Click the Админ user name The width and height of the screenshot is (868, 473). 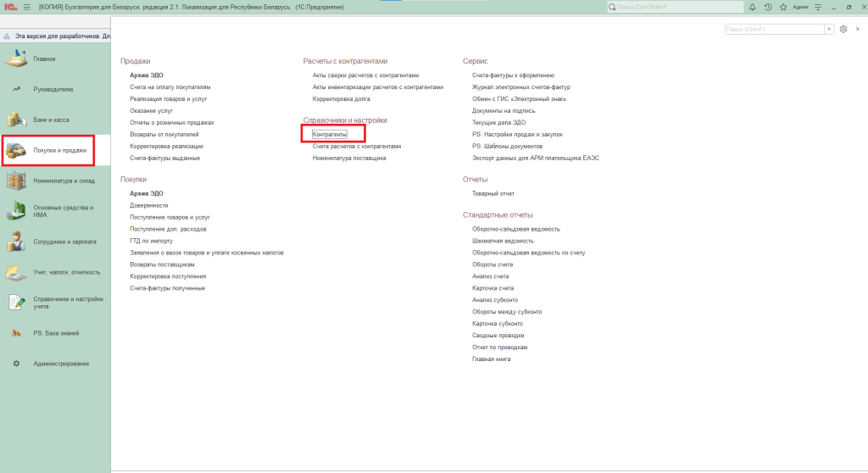(799, 7)
